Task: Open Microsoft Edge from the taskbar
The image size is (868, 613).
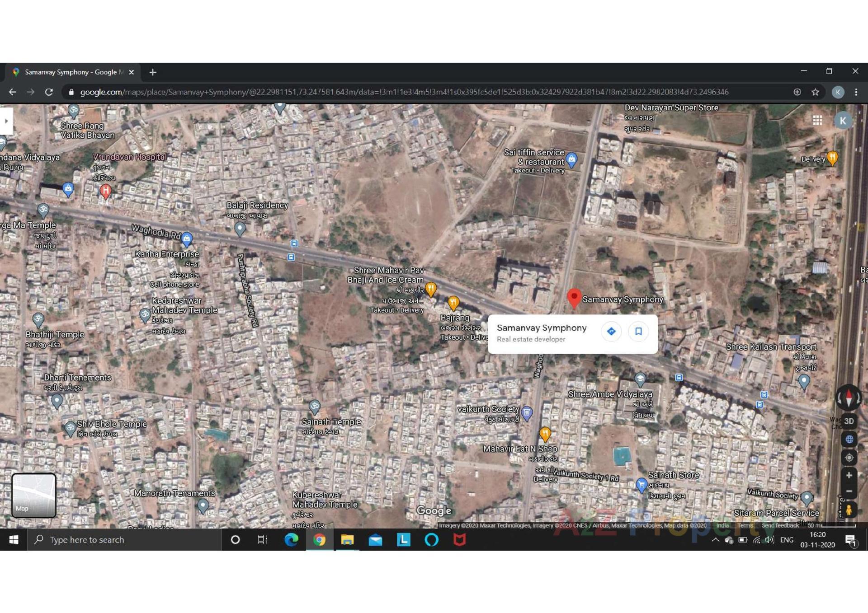Action: point(292,540)
